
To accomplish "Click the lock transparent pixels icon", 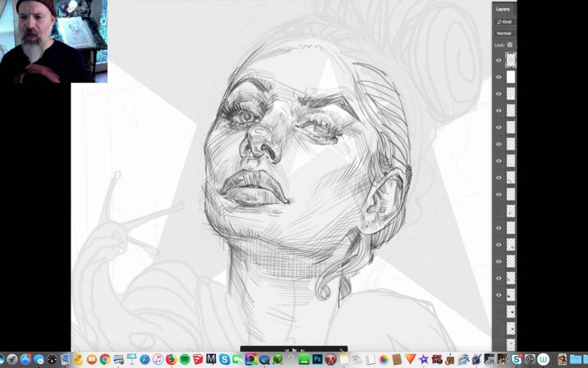I will (510, 45).
